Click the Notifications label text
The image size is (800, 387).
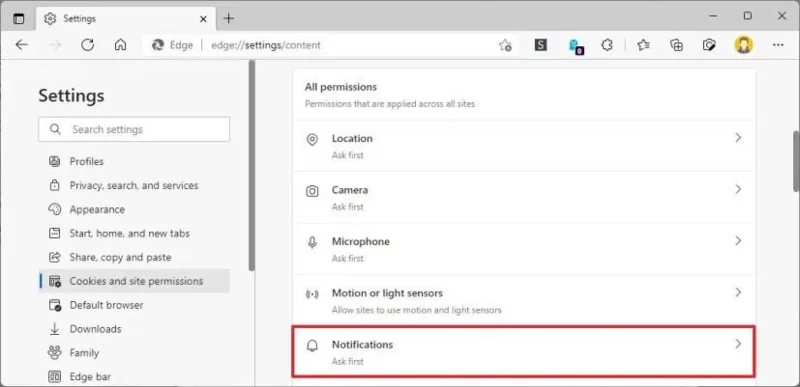pyautogui.click(x=362, y=345)
